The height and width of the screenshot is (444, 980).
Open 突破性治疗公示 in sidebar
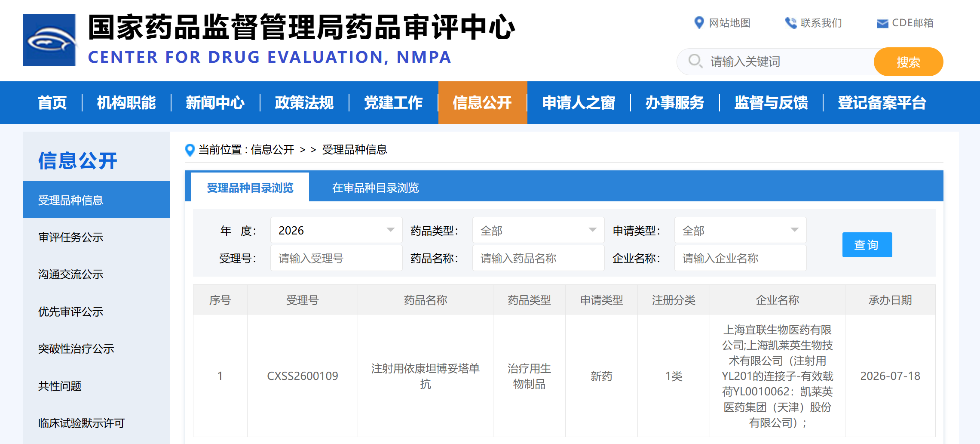(96, 348)
